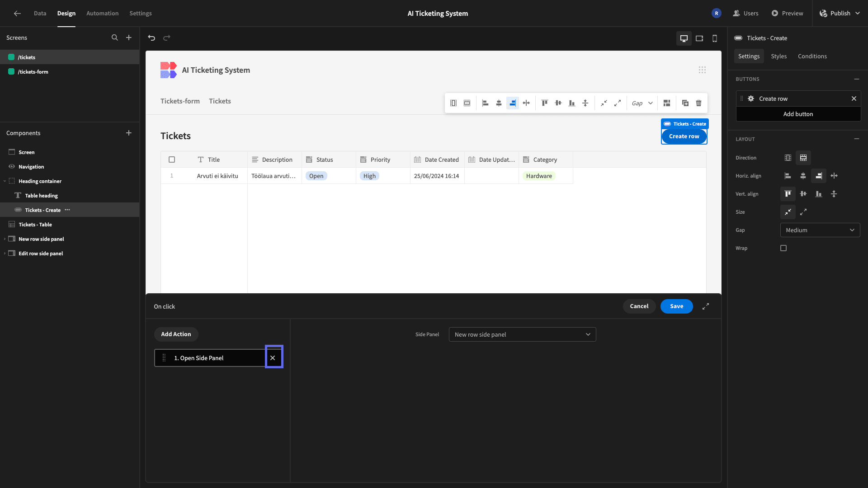Image resolution: width=868 pixels, height=488 pixels.
Task: Click the Cancel button
Action: coord(639,307)
